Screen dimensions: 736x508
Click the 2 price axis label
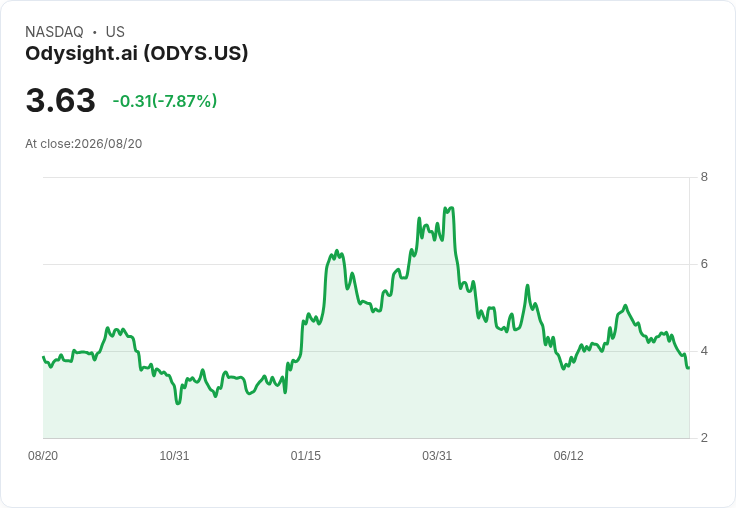(x=704, y=438)
